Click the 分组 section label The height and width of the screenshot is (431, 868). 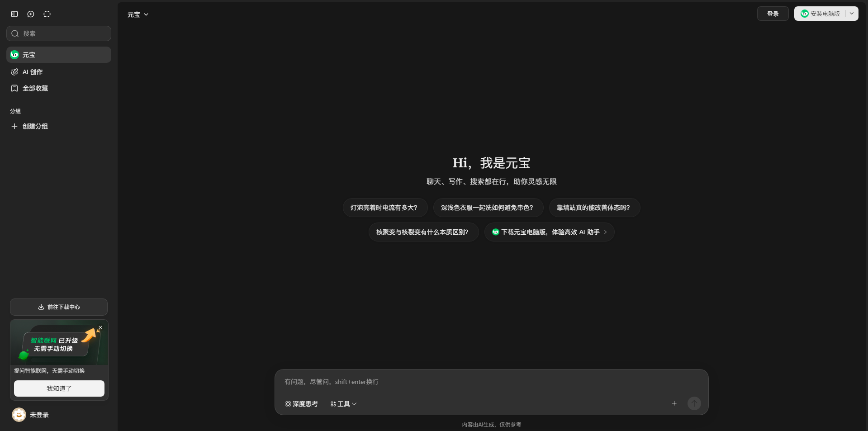pos(15,111)
